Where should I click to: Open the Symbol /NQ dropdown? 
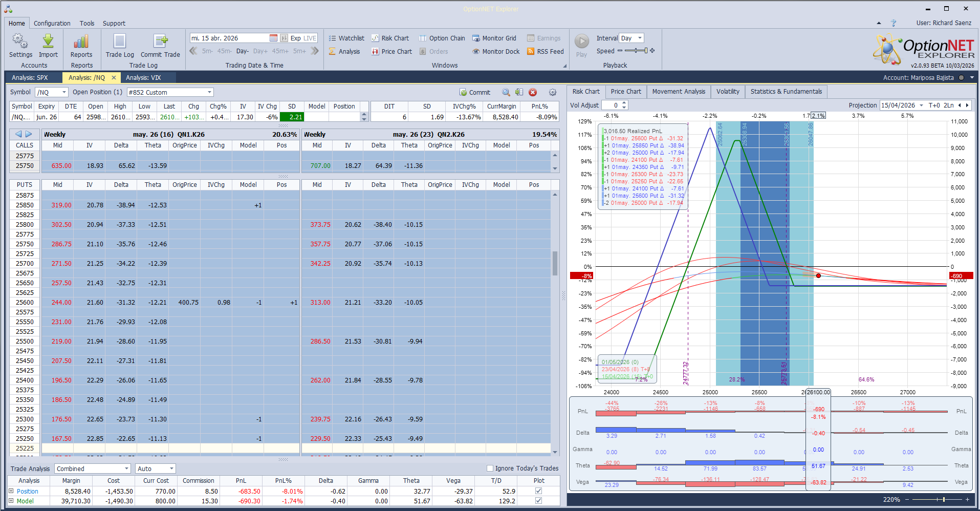64,92
